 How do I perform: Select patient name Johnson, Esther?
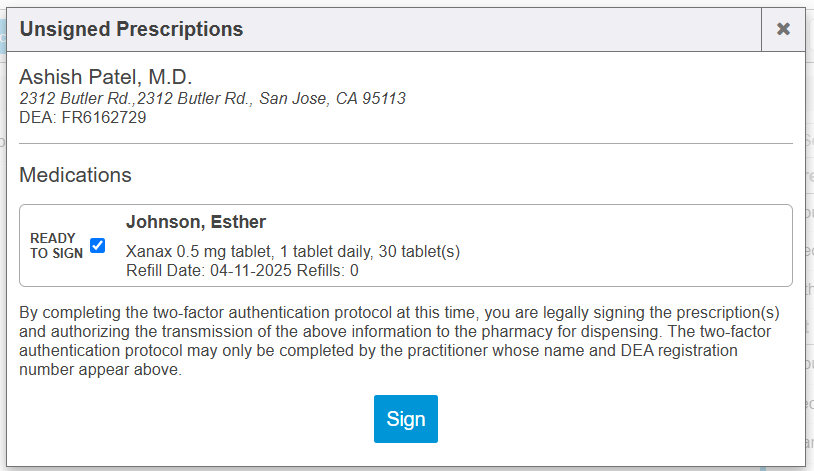pos(195,222)
